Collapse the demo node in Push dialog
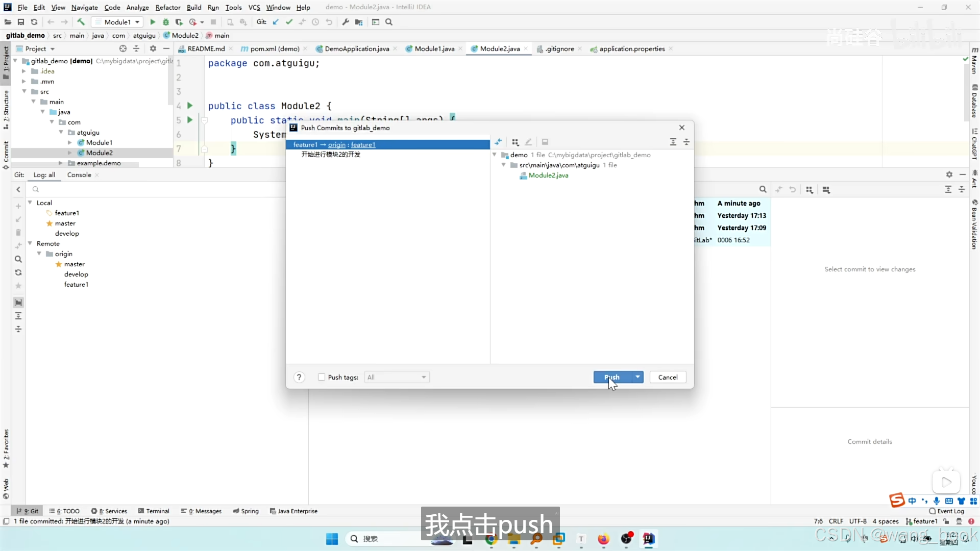 [x=495, y=155]
